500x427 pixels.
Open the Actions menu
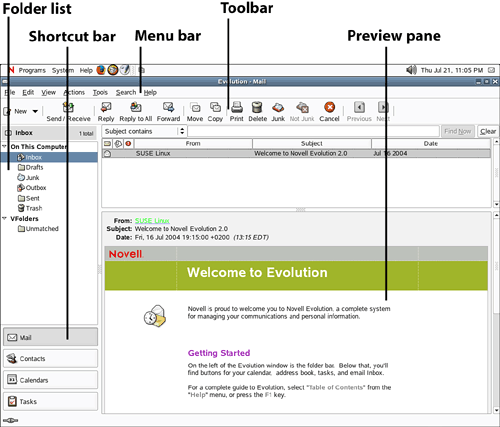74,92
